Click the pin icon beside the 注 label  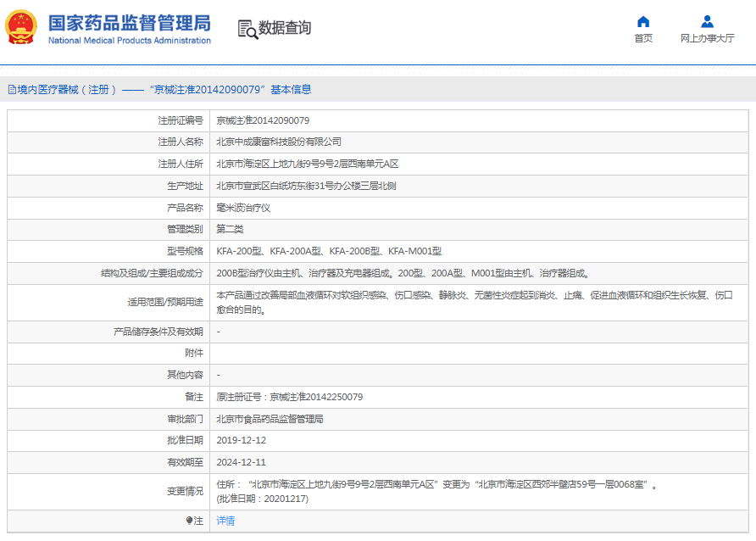point(189,521)
